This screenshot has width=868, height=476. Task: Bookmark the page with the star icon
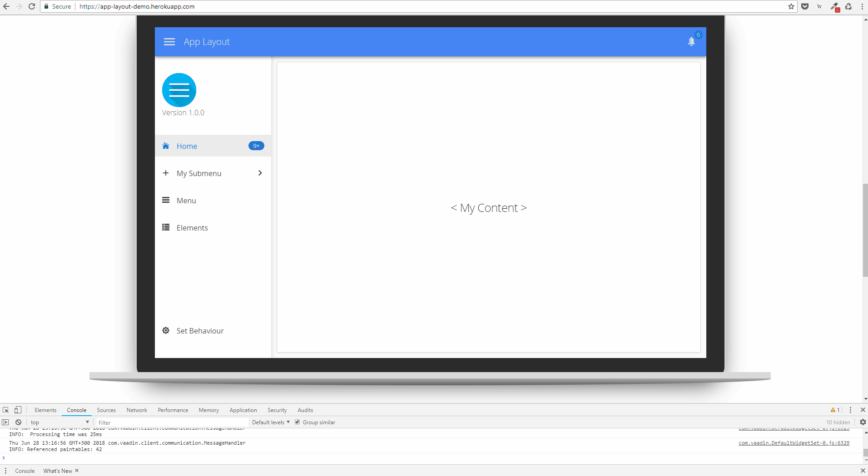point(791,6)
